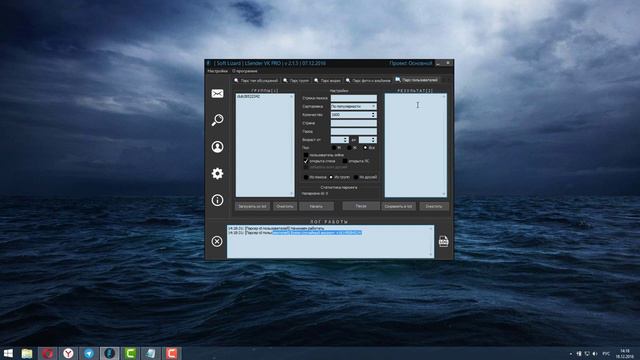The height and width of the screenshot is (360, 640).
Task: Select the all genders (Все) radio button
Action: [366, 148]
